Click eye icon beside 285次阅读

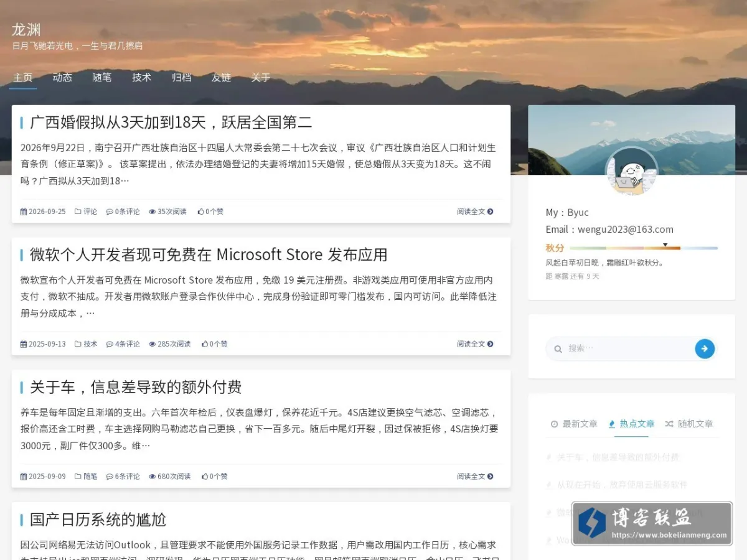(152, 344)
